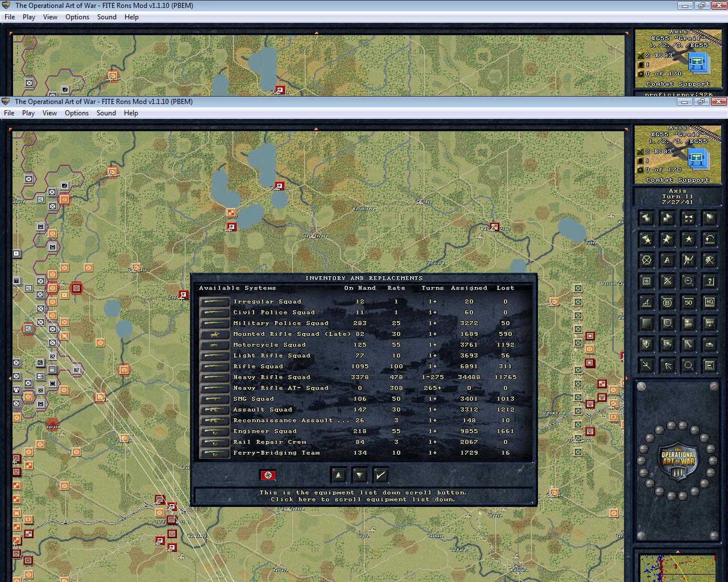
Task: Click the tank silhouette tool button
Action: tap(709, 344)
